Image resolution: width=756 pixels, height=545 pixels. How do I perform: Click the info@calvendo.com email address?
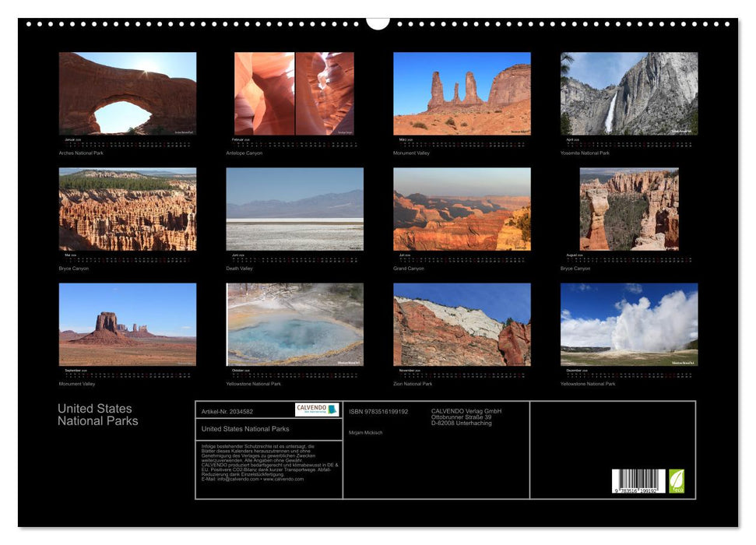236,480
